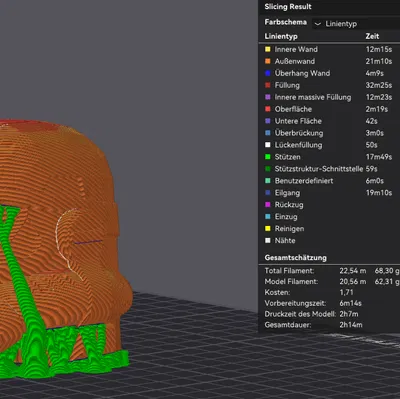Toggle the Eilgang label
The width and height of the screenshot is (400, 399).
[287, 193]
